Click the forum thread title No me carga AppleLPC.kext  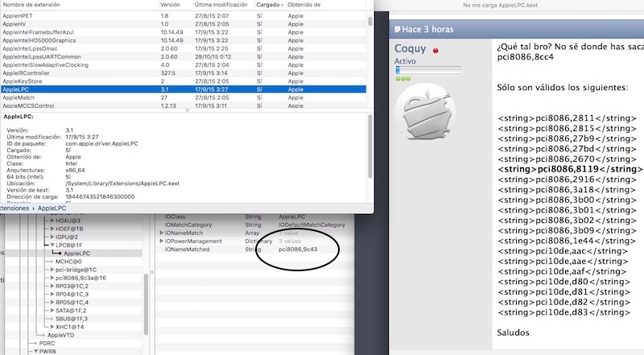point(500,6)
